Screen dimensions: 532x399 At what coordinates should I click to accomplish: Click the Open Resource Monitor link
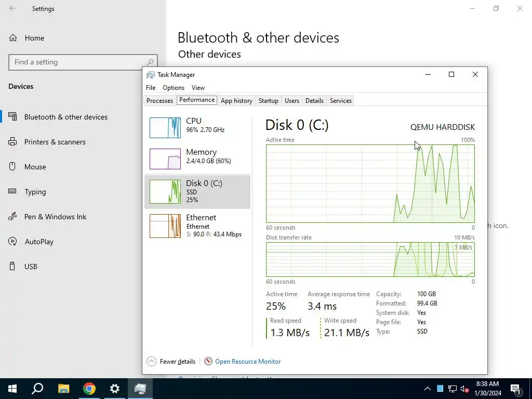click(x=248, y=362)
